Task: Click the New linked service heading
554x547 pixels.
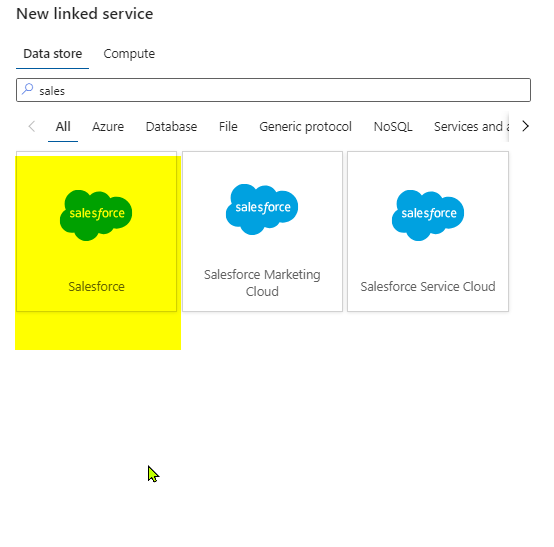Action: [85, 14]
